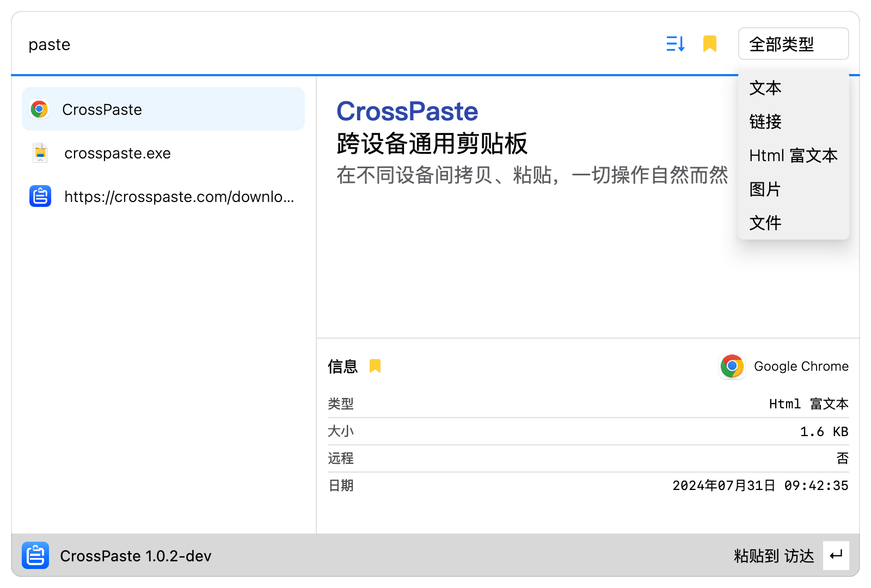Click the Google Chrome source label
The image size is (871, 588).
click(x=801, y=366)
